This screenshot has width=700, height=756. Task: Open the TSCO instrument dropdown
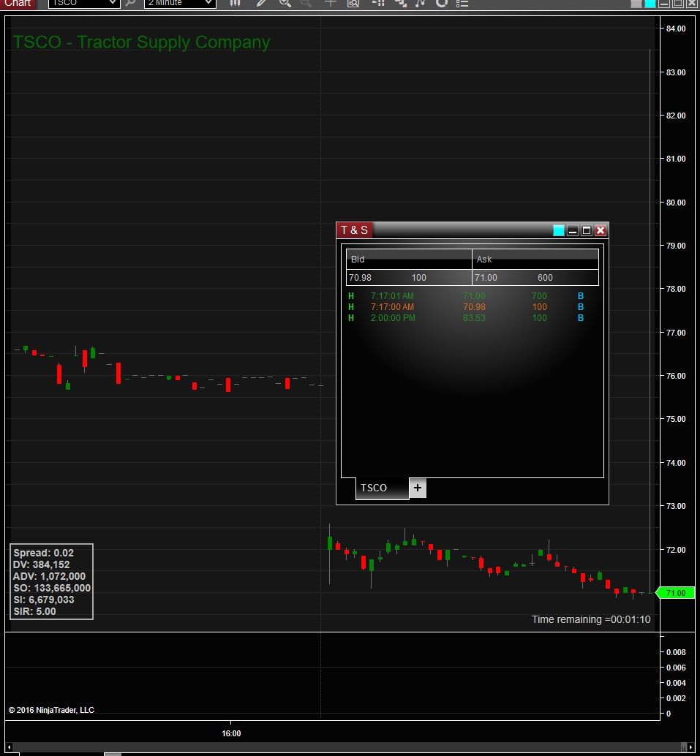click(84, 3)
